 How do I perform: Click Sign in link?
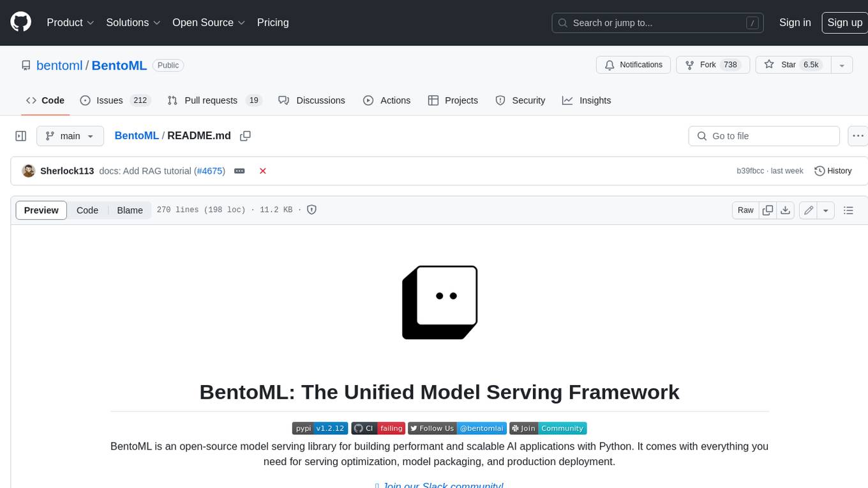pyautogui.click(x=795, y=22)
